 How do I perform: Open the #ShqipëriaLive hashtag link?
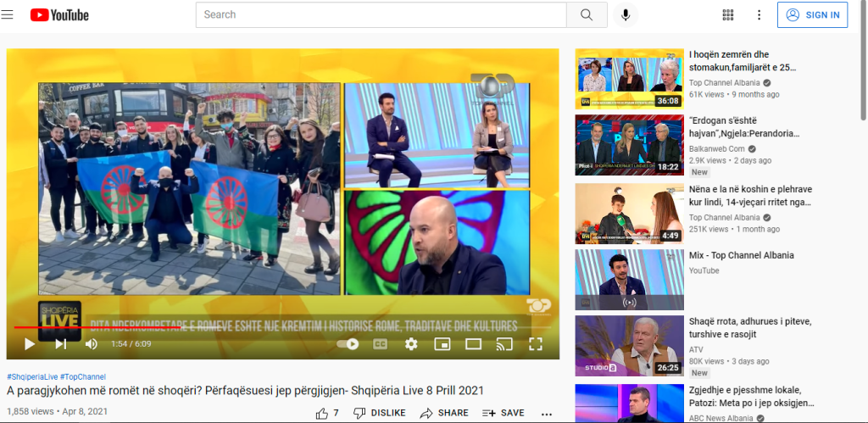coord(31,376)
